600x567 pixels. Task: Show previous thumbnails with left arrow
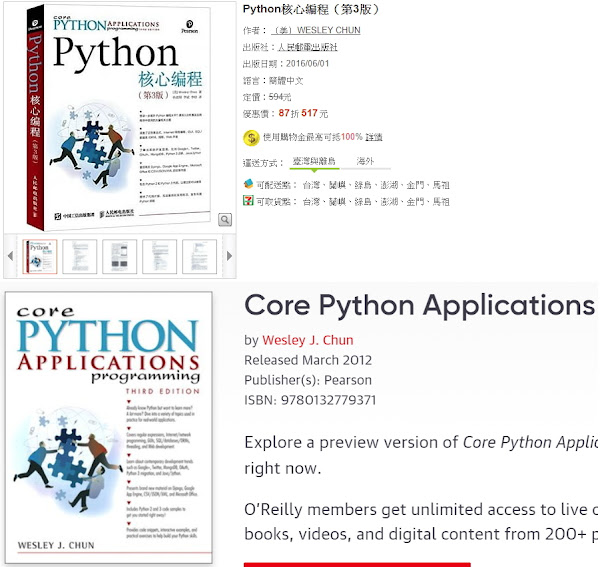[10, 256]
